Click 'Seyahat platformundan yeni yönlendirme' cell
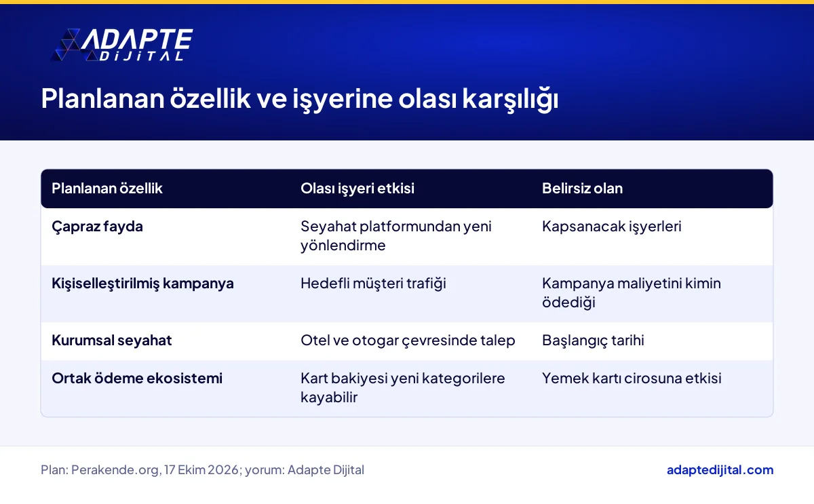Screen dimensions: 814x504 [x=396, y=236]
